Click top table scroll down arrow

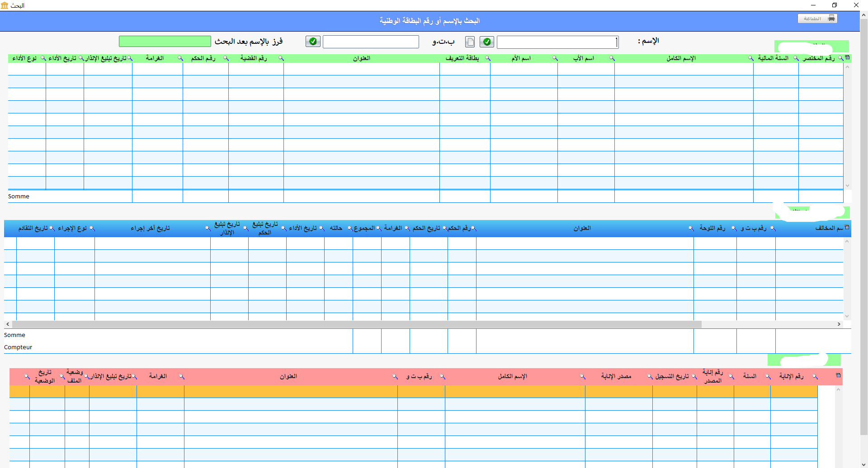pos(848,186)
